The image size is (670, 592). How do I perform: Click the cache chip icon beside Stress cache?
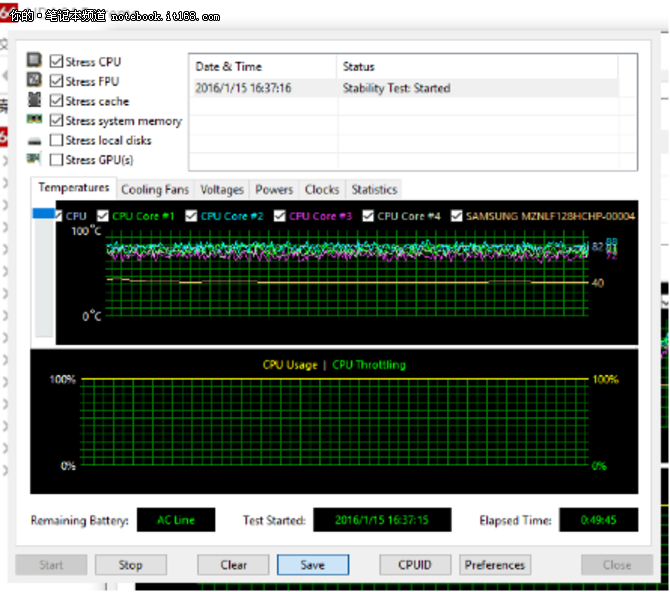tap(35, 100)
